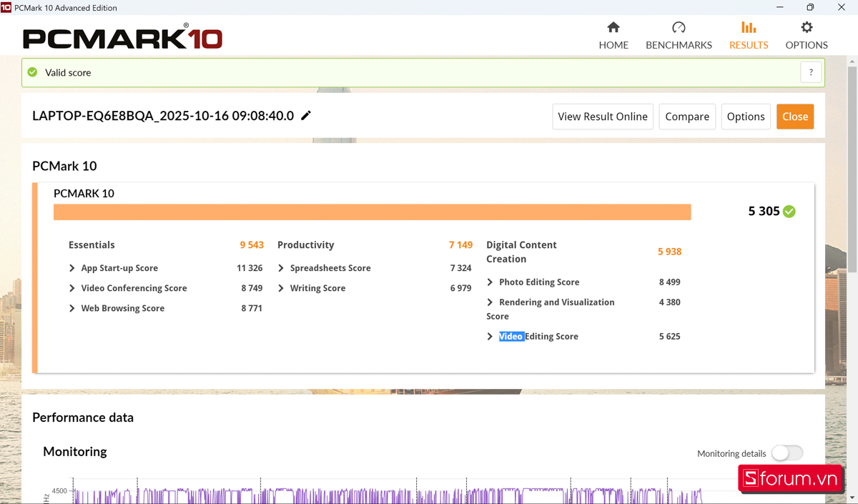
Task: Click the overall score 5 305
Action: click(x=764, y=212)
